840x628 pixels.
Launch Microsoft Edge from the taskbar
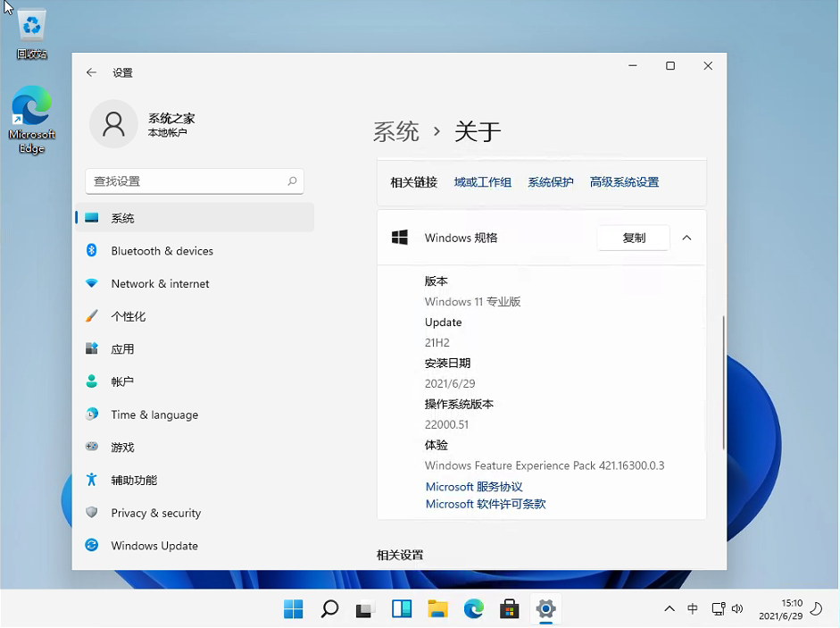pyautogui.click(x=473, y=608)
